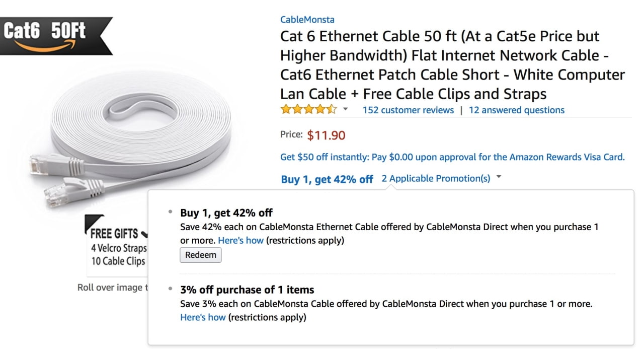Click "Here's how" under 3% off promotion
Image resolution: width=644 pixels, height=349 pixels.
click(x=203, y=317)
